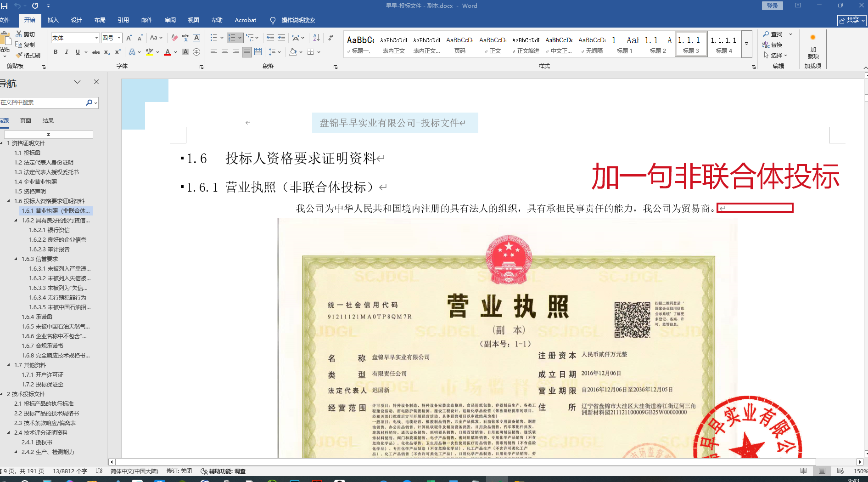Switch to Web Layout view in status bar
Screen dimensions: 868x482
click(x=840, y=471)
